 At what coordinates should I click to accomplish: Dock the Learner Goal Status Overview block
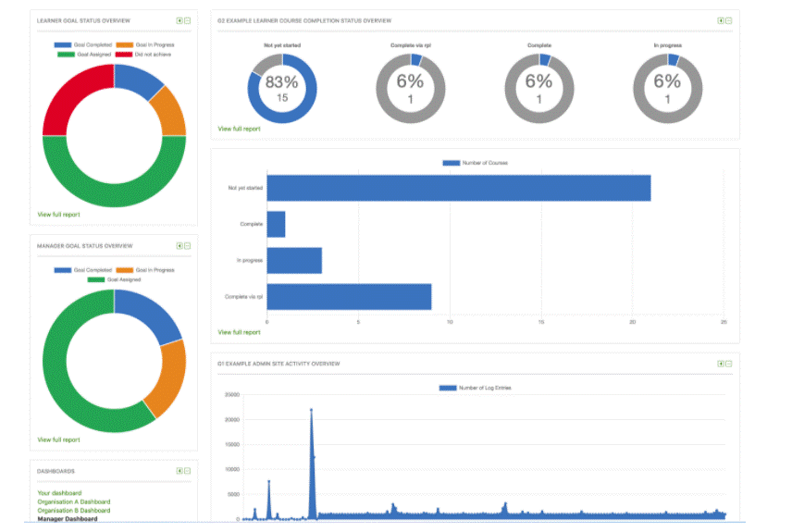click(179, 20)
